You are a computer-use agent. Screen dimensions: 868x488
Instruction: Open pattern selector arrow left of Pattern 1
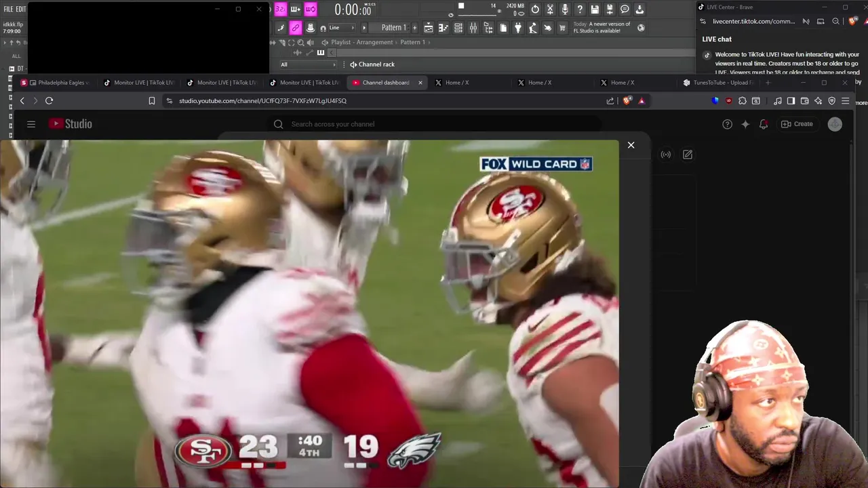(365, 28)
